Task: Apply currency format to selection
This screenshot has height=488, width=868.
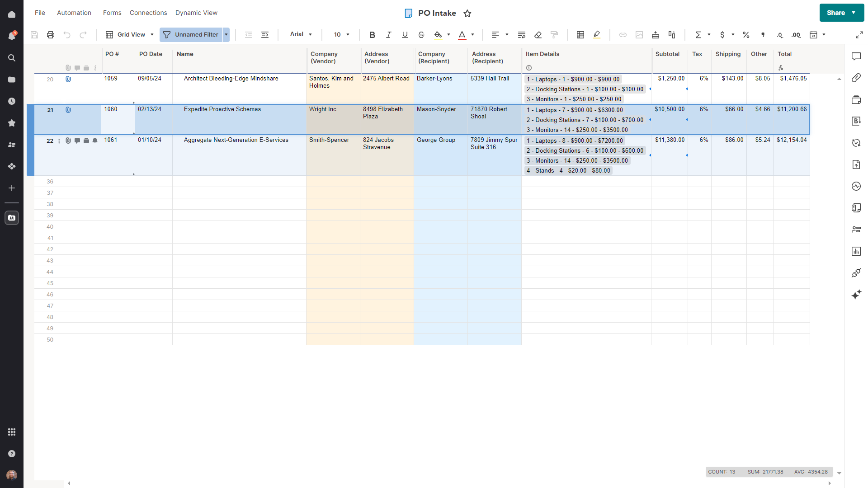Action: point(723,34)
